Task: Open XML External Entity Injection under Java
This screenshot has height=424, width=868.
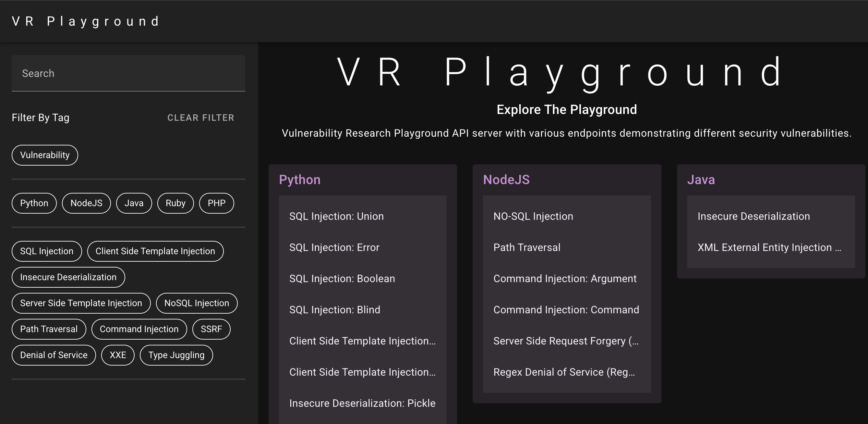Action: click(769, 248)
